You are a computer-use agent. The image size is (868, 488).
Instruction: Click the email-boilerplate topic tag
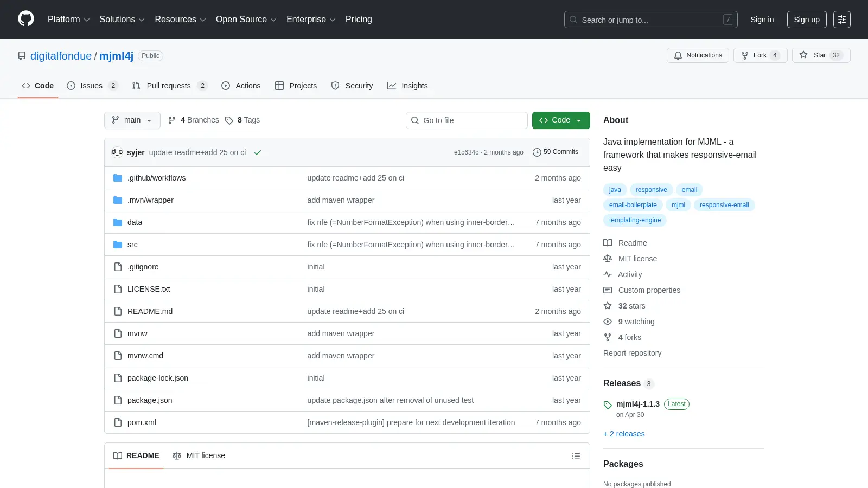(x=633, y=205)
